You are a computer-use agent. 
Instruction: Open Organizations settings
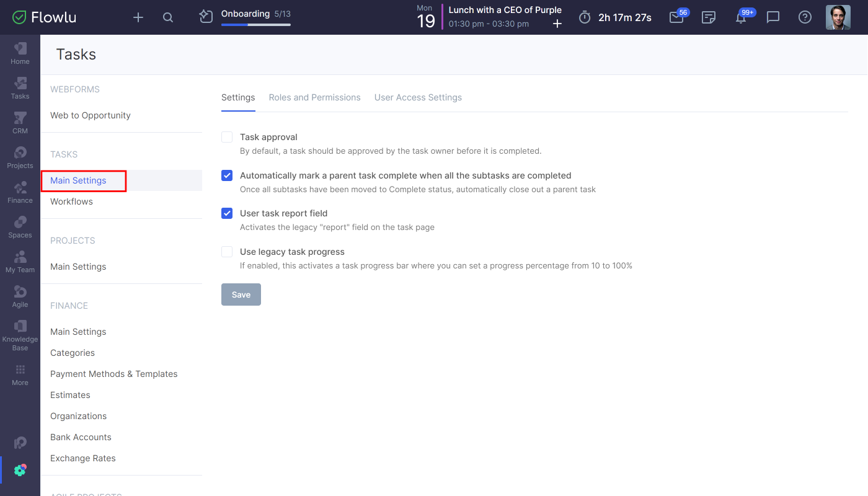78,416
